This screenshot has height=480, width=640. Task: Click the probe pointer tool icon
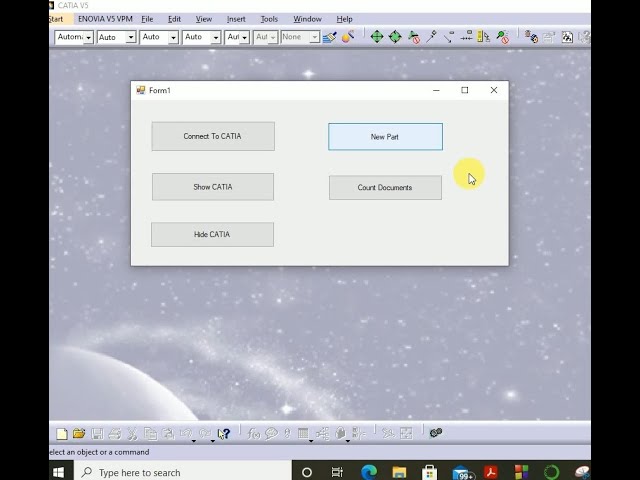pyautogui.click(x=431, y=37)
